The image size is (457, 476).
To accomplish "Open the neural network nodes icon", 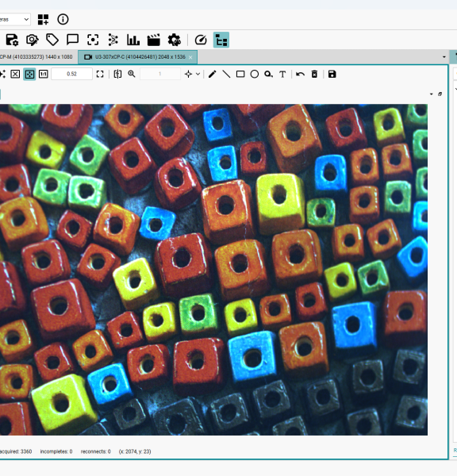I will (113, 40).
